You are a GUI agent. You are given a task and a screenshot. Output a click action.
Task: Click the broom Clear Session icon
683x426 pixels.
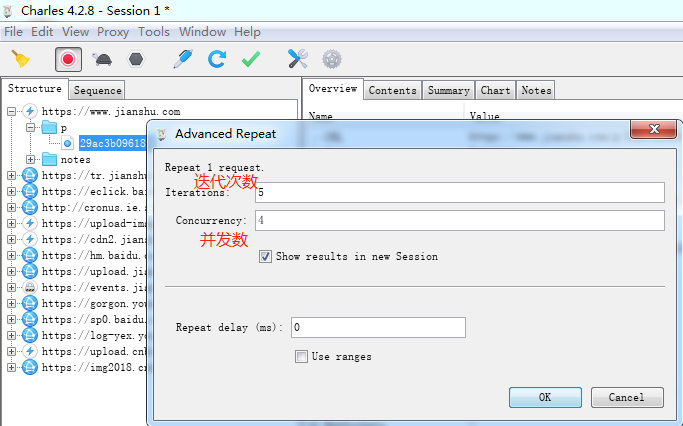point(20,59)
